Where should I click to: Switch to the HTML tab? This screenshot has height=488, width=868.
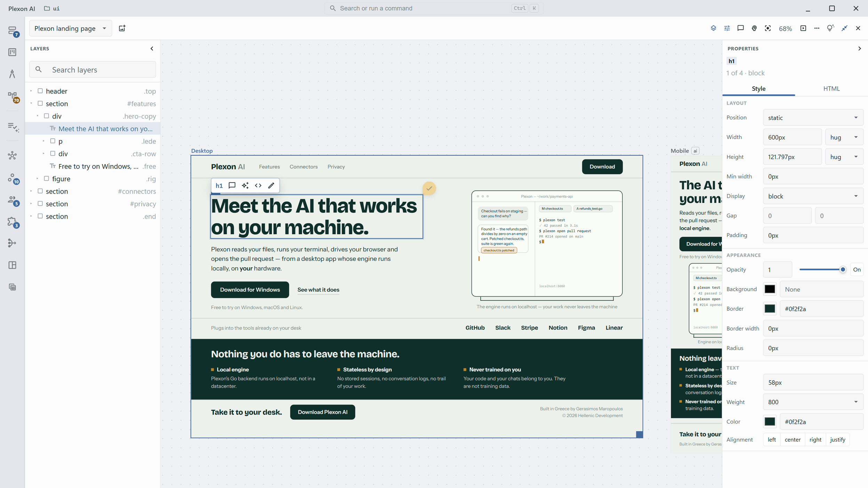[x=831, y=89]
